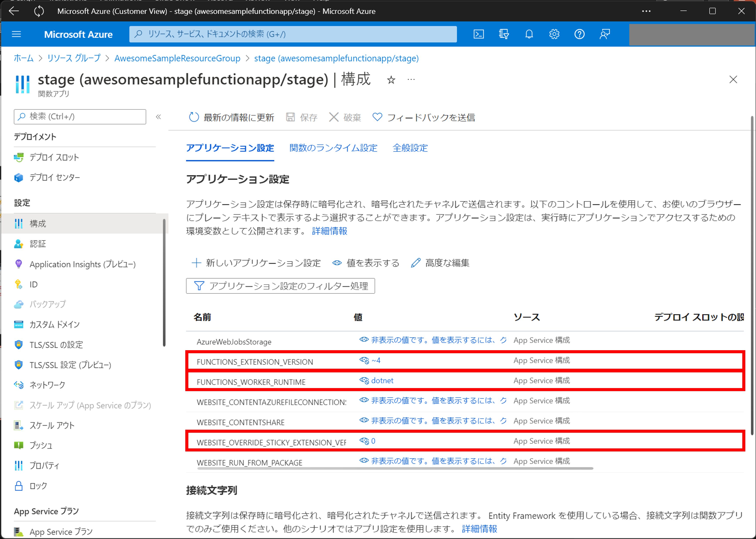Switch to the 全般設定 tab
The width and height of the screenshot is (756, 539).
pos(410,148)
